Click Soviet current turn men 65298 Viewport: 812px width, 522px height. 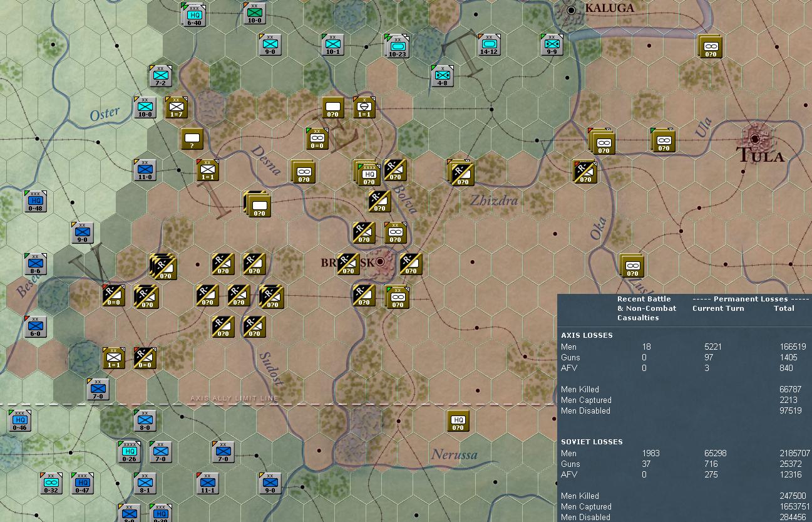[x=716, y=453]
